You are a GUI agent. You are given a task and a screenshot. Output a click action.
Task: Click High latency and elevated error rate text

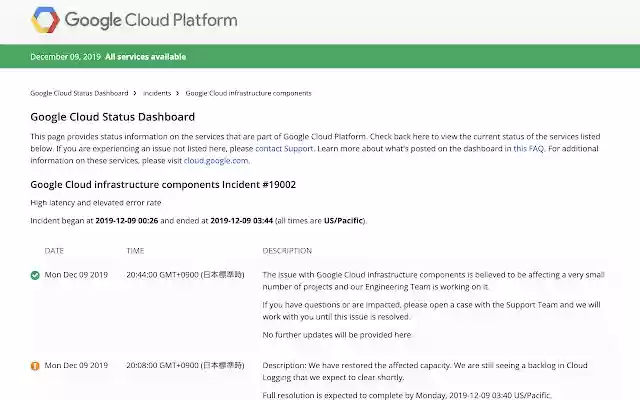pos(96,202)
